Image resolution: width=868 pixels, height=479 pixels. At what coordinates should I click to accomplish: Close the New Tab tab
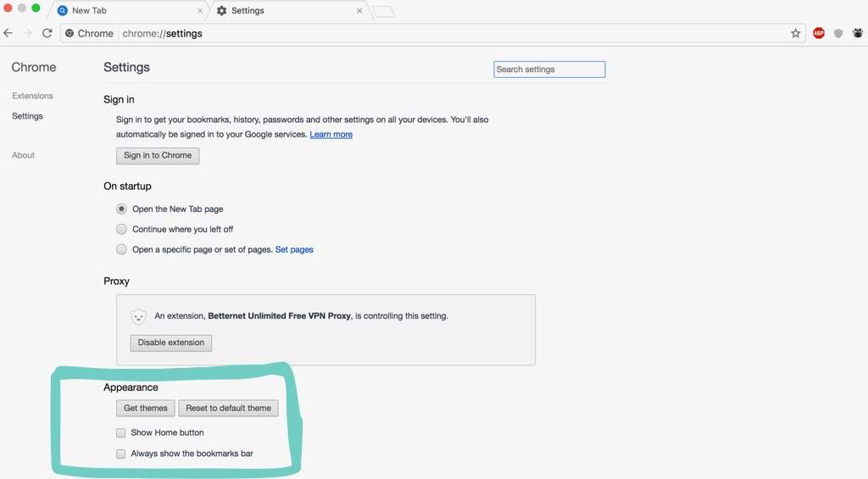pos(200,10)
